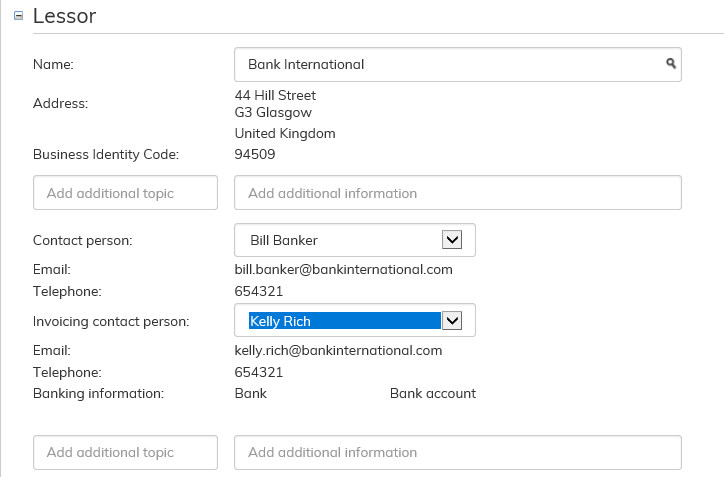
Task: Click the 44 Hill Street address line
Action: point(275,96)
